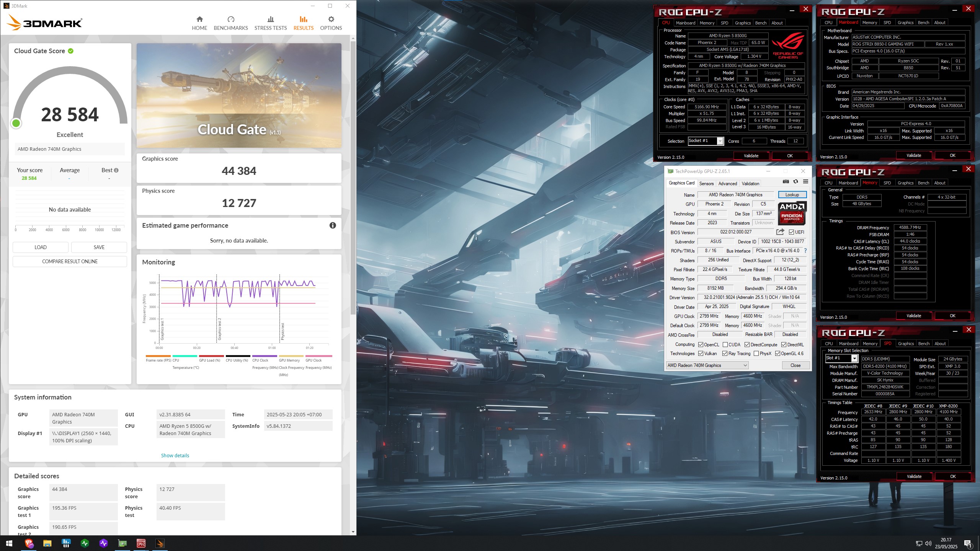Click the red GPU Load legend swatch

pyautogui.click(x=211, y=356)
